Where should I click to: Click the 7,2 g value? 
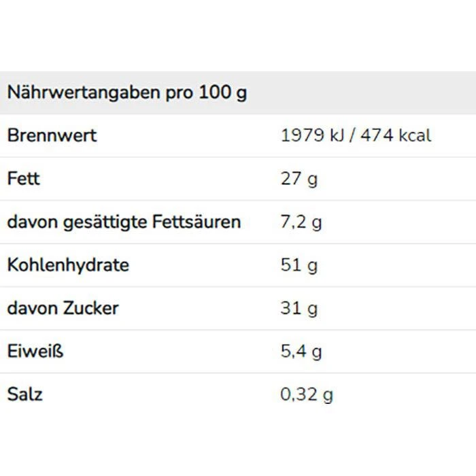301,222
